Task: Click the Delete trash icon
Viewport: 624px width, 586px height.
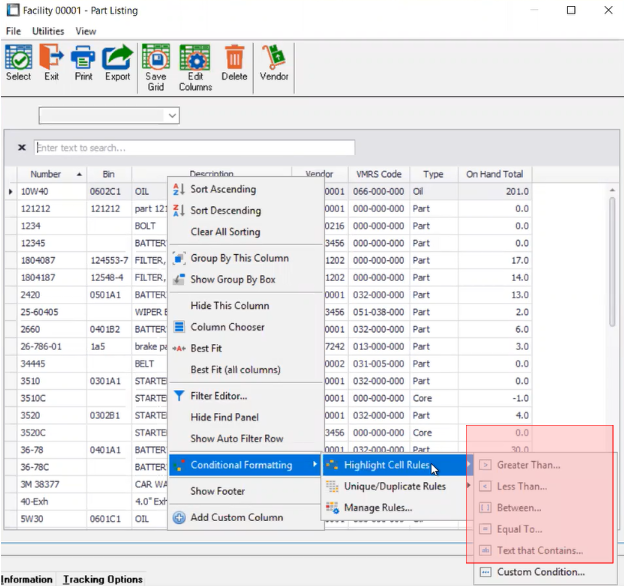Action: click(x=234, y=62)
